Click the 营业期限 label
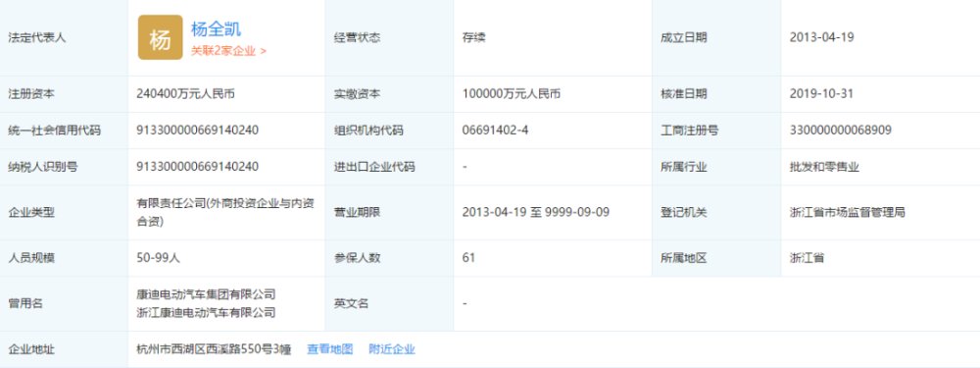The image size is (980, 368). point(357,212)
